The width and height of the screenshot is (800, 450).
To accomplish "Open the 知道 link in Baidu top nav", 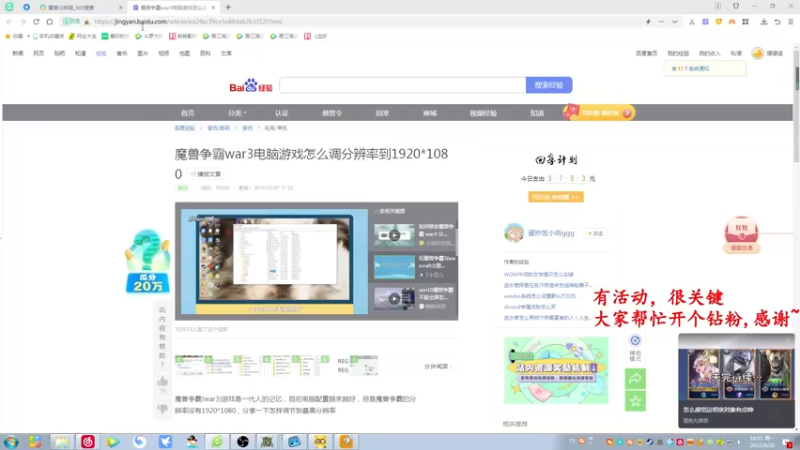I will pyautogui.click(x=80, y=53).
